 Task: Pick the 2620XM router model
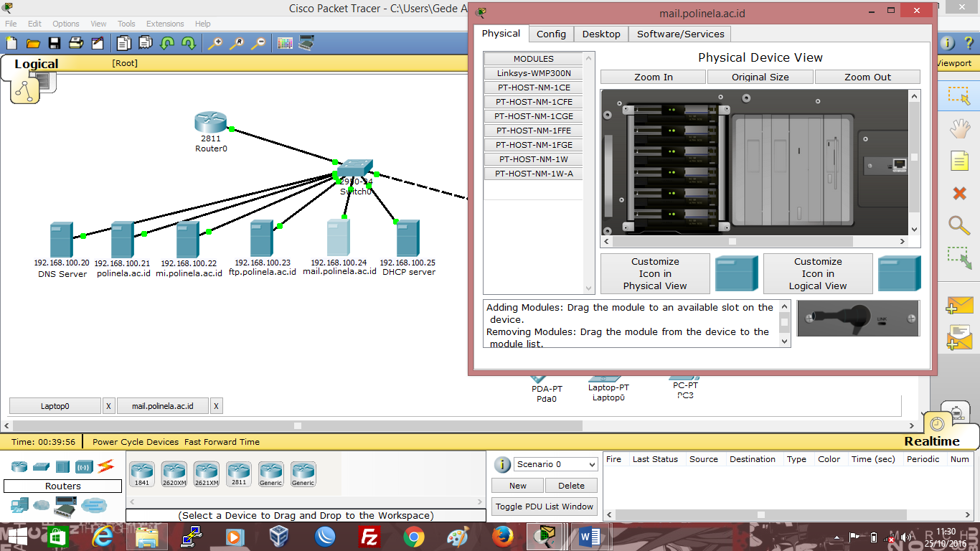tap(174, 474)
